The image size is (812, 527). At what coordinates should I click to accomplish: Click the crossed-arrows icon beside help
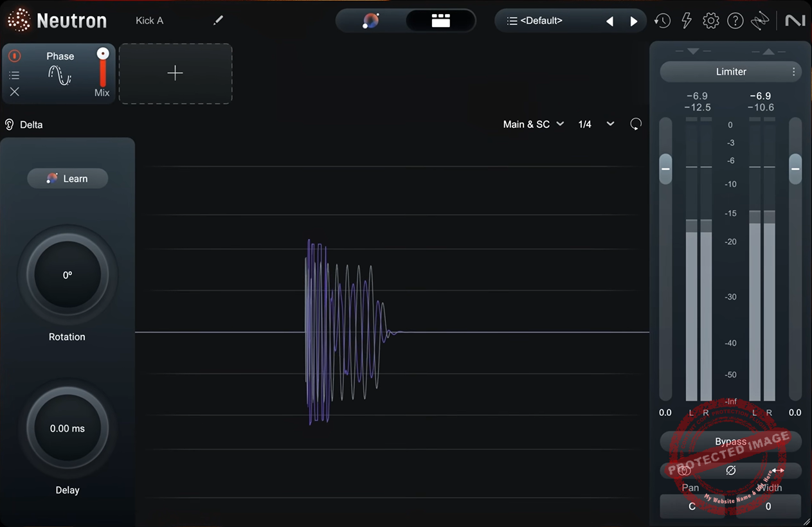point(759,21)
